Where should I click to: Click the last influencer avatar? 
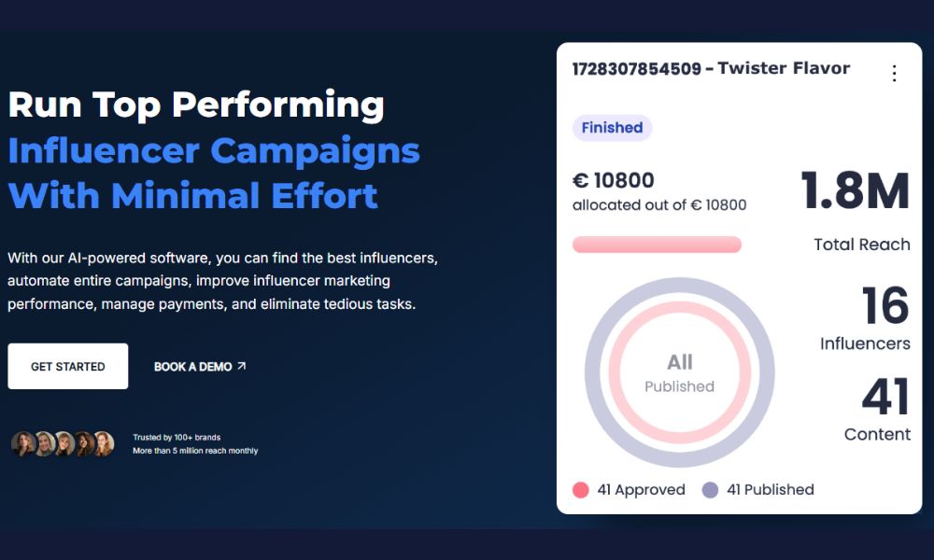click(x=103, y=443)
